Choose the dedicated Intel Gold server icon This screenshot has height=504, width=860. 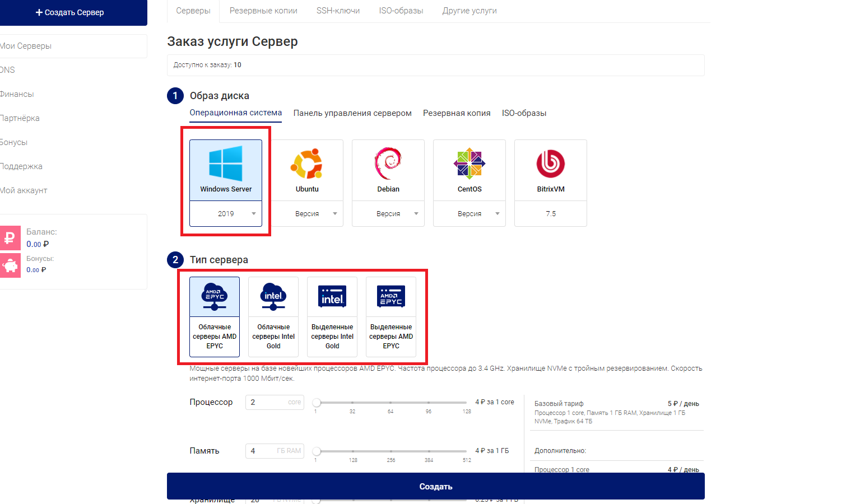point(332,297)
